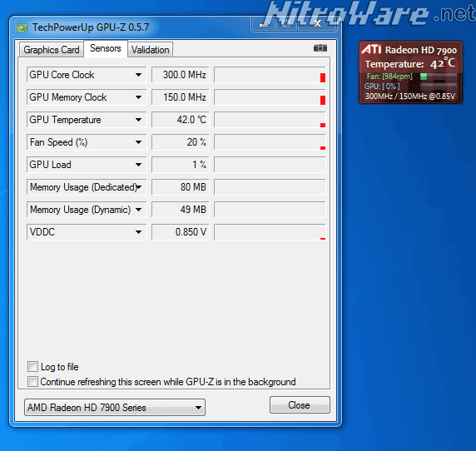This screenshot has width=476, height=451.
Task: Toggle continue refreshing in background checkbox
Action: click(32, 381)
